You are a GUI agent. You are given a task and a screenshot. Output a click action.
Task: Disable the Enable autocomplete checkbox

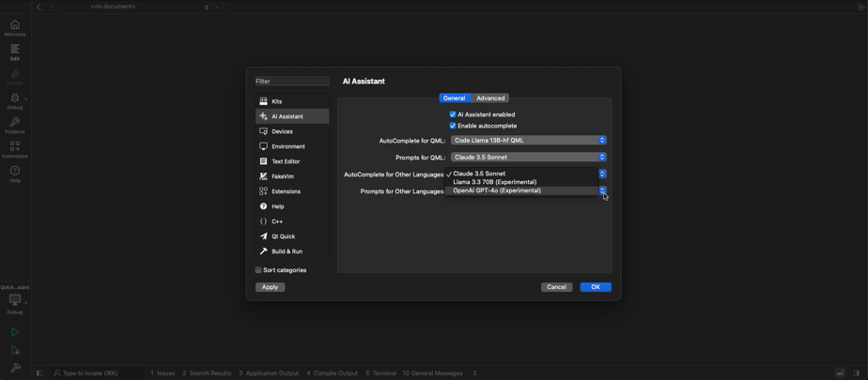[x=453, y=126]
